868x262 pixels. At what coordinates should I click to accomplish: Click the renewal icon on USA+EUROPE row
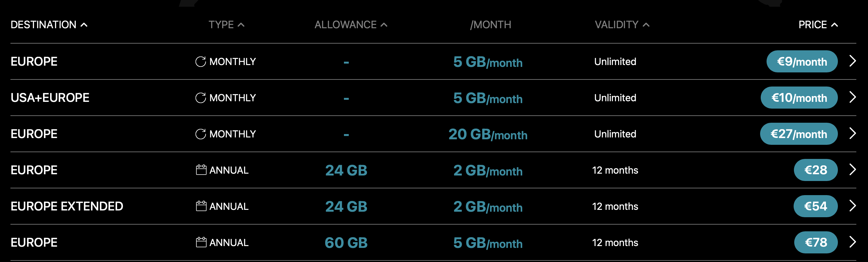(x=200, y=98)
